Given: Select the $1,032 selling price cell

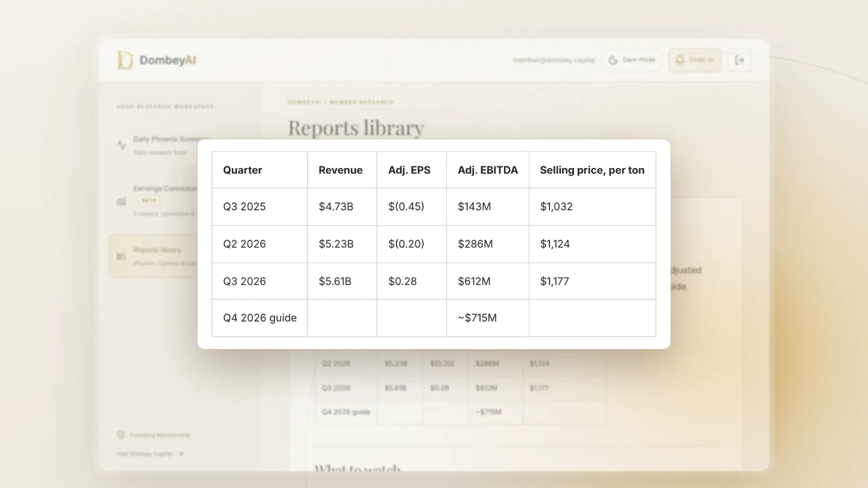Looking at the screenshot, I should (x=592, y=207).
